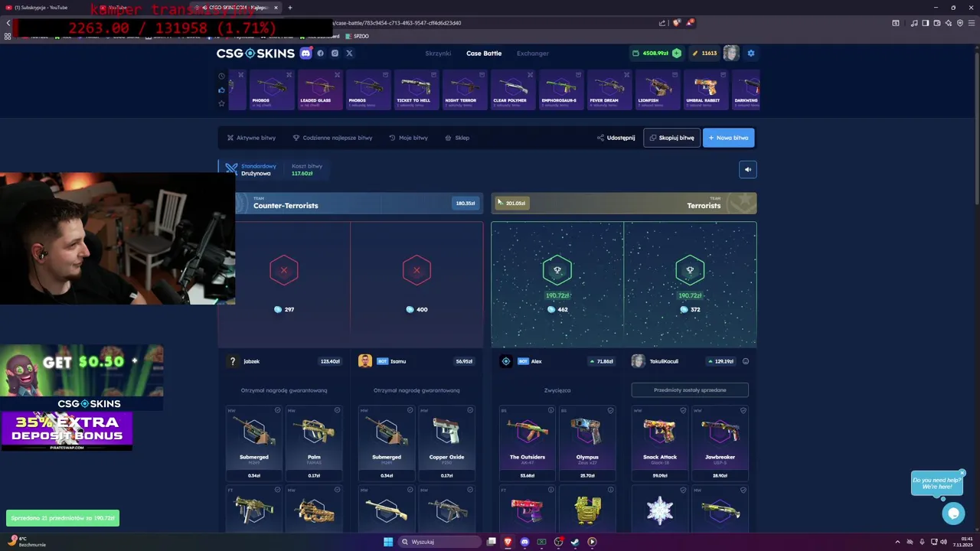Open the Instagram social icon

click(x=335, y=53)
